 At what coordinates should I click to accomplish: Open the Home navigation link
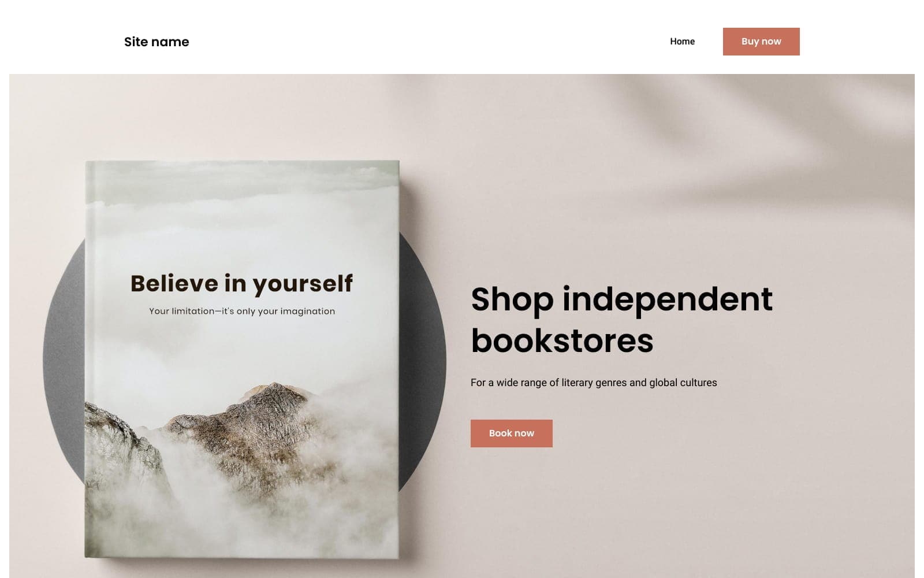point(682,42)
